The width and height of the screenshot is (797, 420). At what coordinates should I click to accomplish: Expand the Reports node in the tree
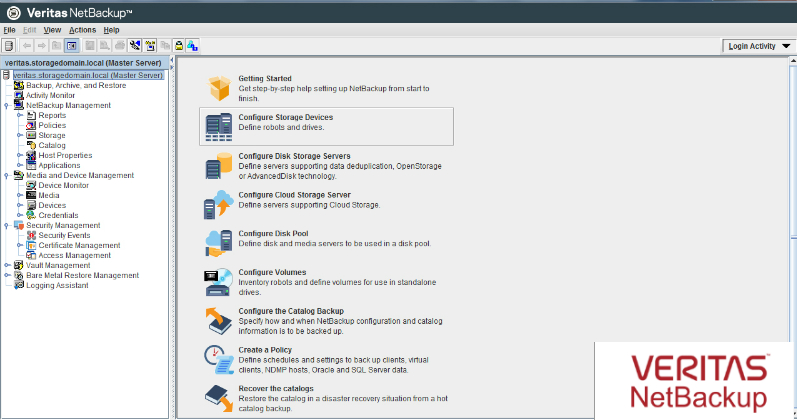point(19,115)
